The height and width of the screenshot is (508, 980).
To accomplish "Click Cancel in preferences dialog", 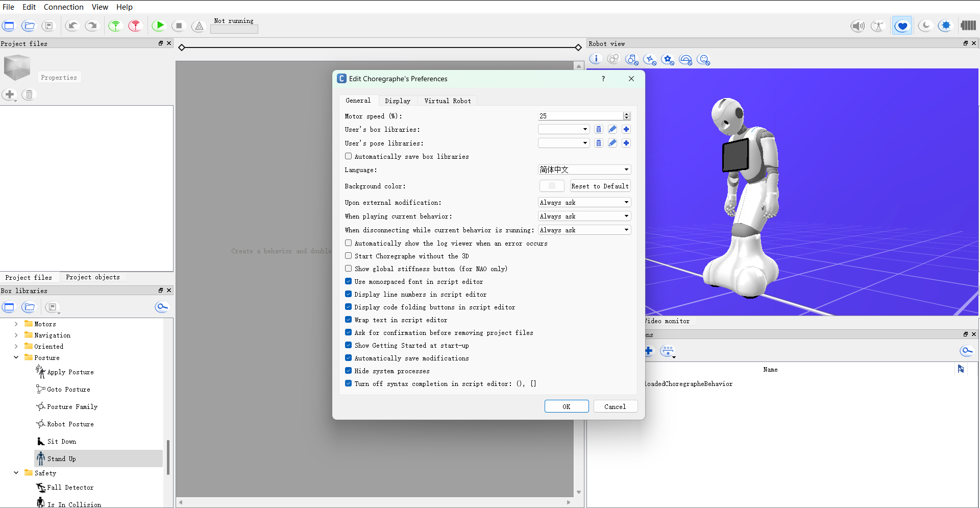I will pyautogui.click(x=615, y=406).
